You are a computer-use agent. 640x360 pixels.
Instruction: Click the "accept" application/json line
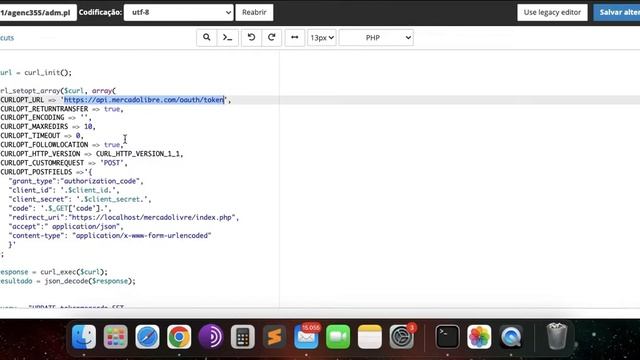pos(66,226)
